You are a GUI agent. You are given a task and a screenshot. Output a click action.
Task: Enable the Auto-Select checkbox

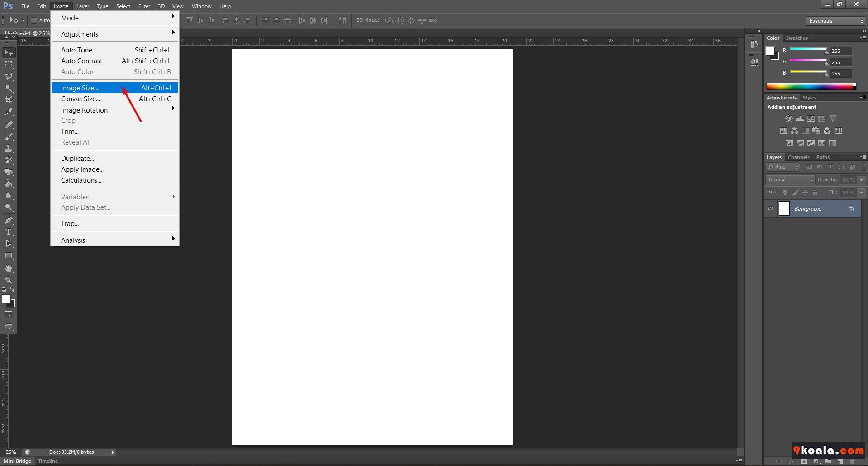tap(33, 20)
